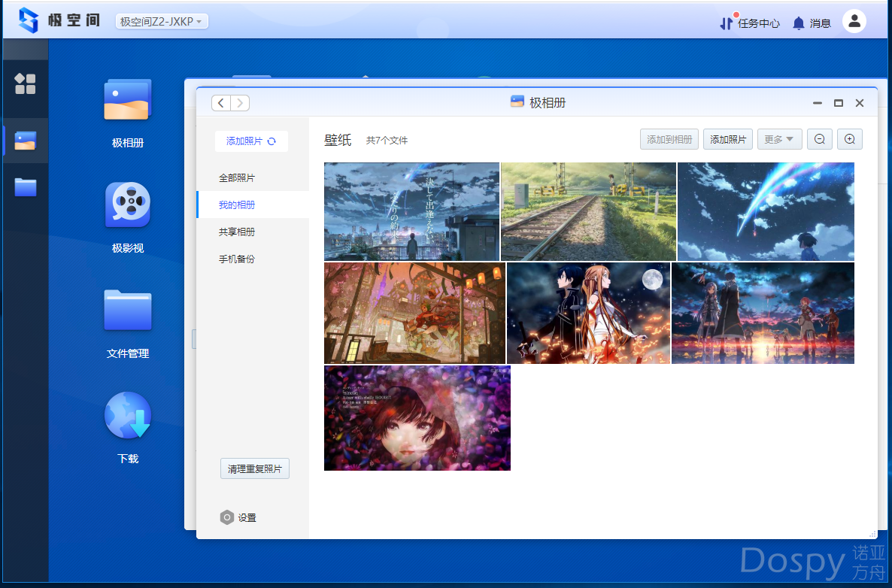Zoom out thumbnails with minus magnifier
The width and height of the screenshot is (892, 588).
[820, 139]
